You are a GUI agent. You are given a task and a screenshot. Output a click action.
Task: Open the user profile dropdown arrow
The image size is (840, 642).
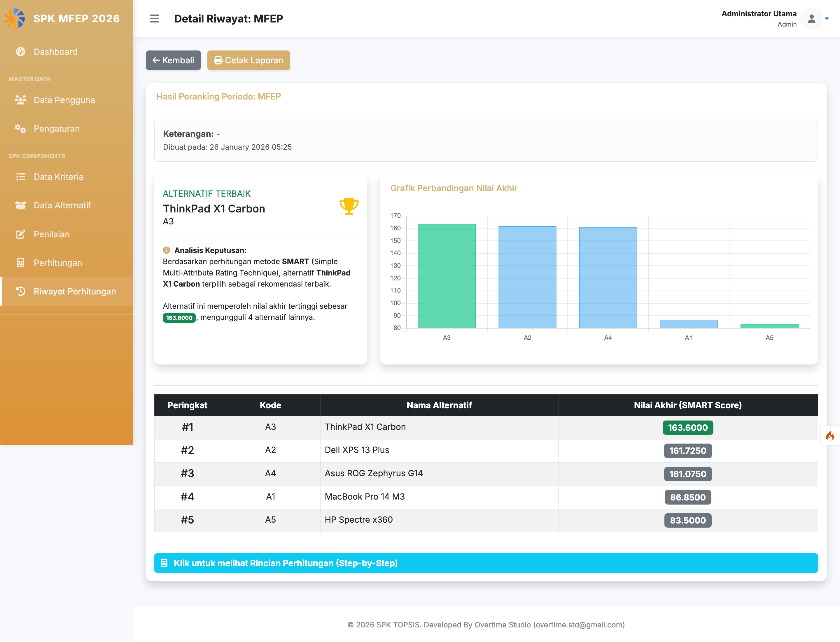827,18
